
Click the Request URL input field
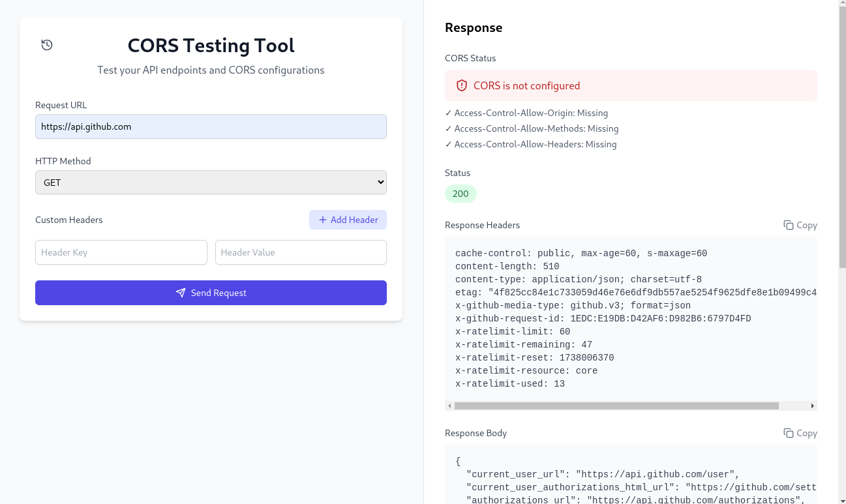[211, 126]
